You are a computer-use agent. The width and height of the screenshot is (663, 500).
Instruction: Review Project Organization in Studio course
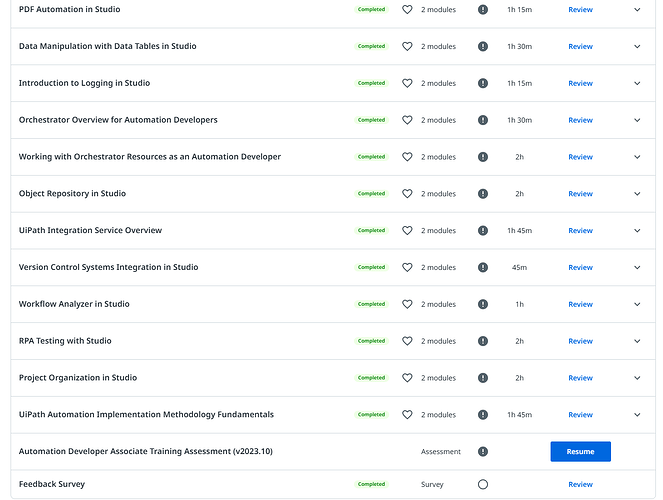click(x=580, y=377)
